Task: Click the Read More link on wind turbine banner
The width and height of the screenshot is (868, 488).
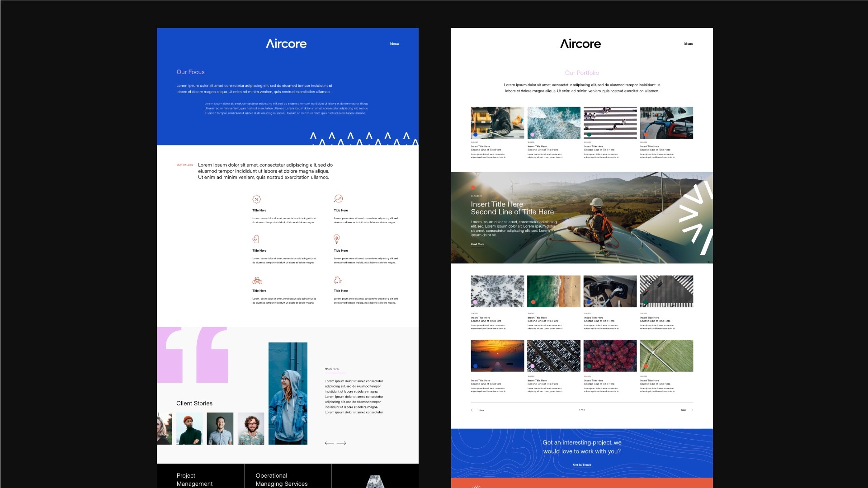Action: point(477,244)
